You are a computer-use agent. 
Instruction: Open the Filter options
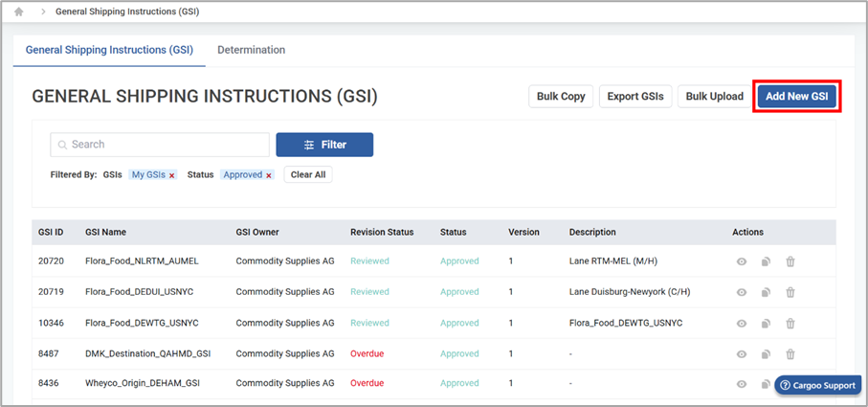pyautogui.click(x=324, y=145)
